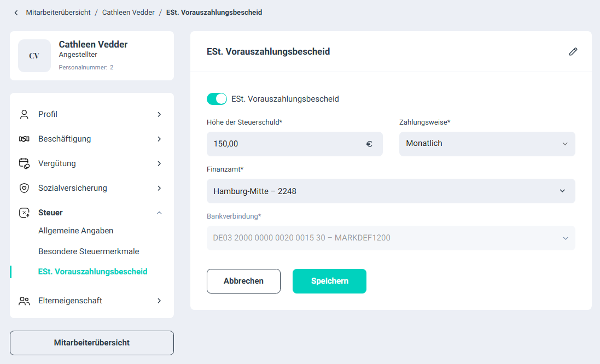The width and height of the screenshot is (600, 364).
Task: Click the CV avatar thumbnail
Action: (x=34, y=56)
